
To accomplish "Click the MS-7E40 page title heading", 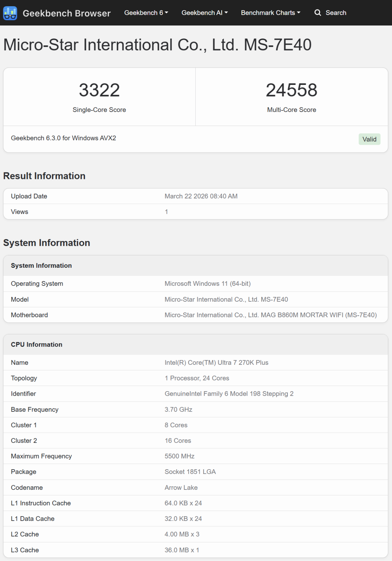I will pyautogui.click(x=157, y=45).
